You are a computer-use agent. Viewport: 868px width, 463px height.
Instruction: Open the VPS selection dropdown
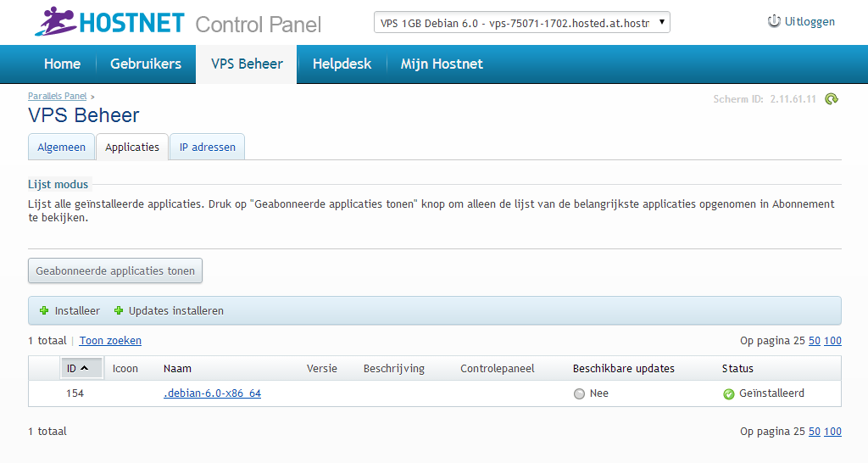click(x=521, y=23)
